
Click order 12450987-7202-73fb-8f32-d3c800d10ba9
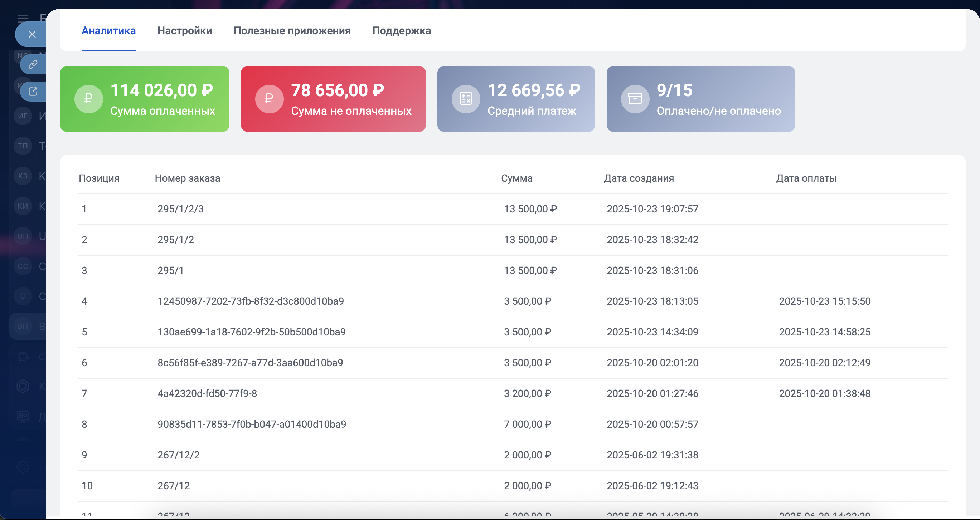point(250,301)
